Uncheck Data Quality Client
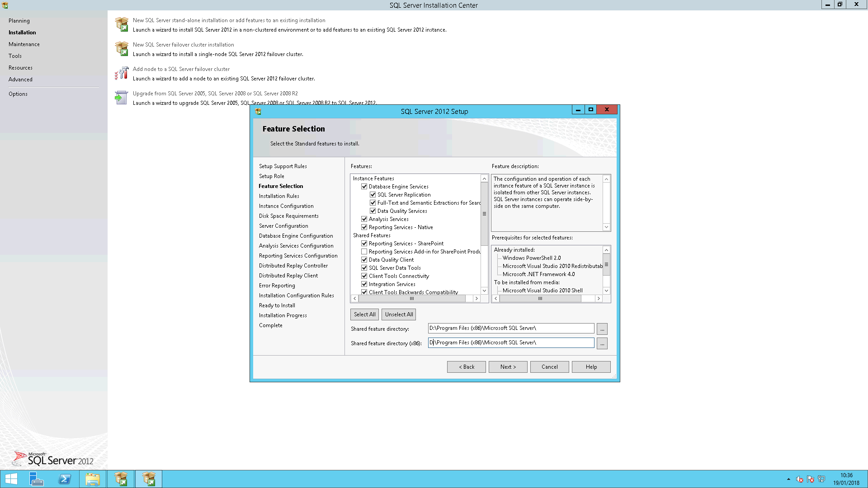Screen dimensions: 868x488 click(x=364, y=260)
